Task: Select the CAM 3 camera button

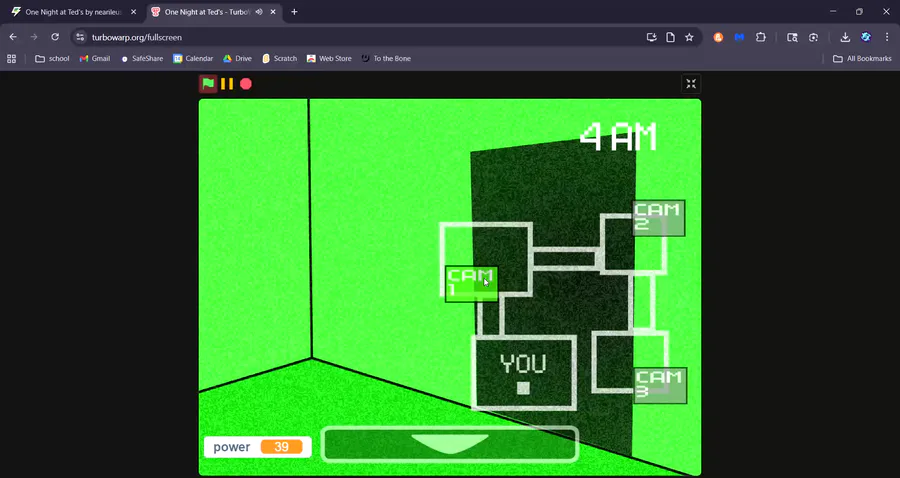Action: (x=661, y=386)
